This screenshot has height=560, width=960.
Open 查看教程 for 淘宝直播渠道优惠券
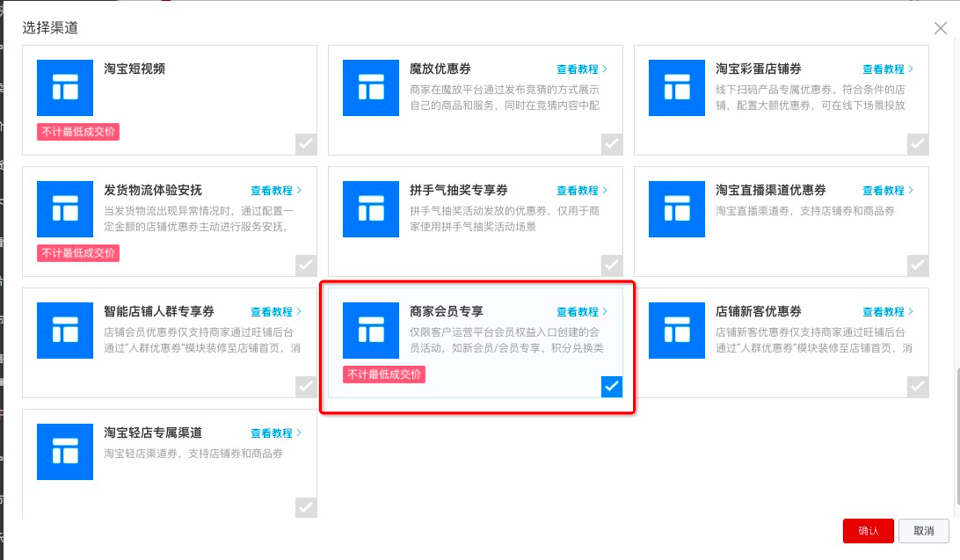pos(888,191)
